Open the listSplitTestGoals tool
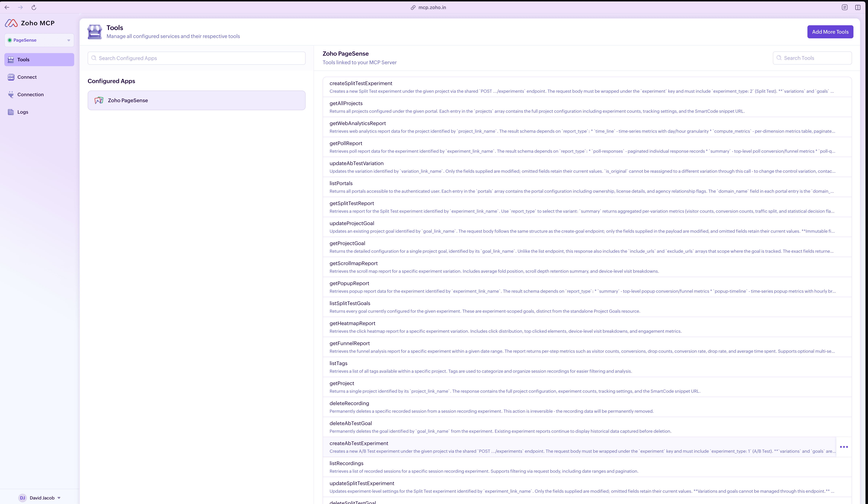The width and height of the screenshot is (868, 504). coord(587,307)
